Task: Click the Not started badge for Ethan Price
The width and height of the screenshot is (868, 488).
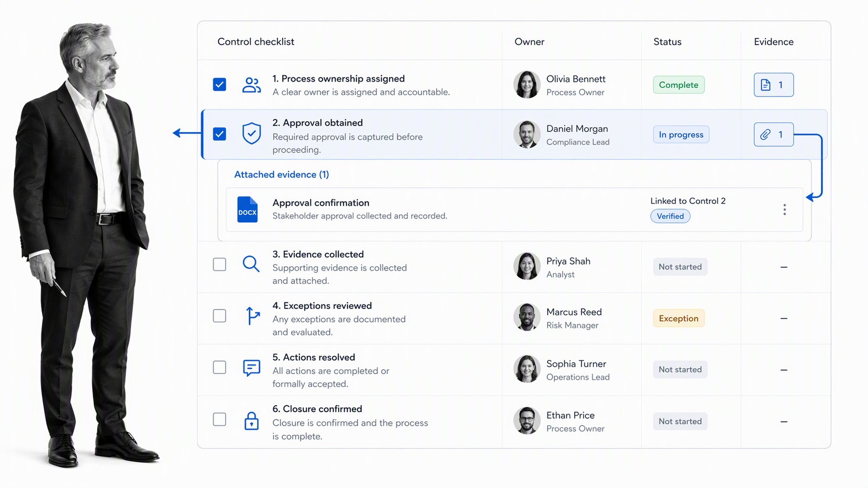Action: pyautogui.click(x=680, y=421)
